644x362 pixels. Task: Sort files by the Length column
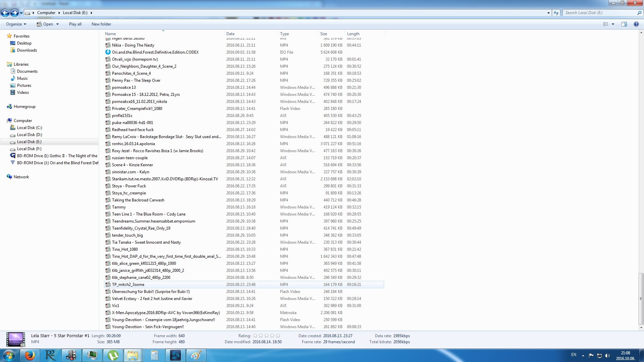[x=365, y=34]
